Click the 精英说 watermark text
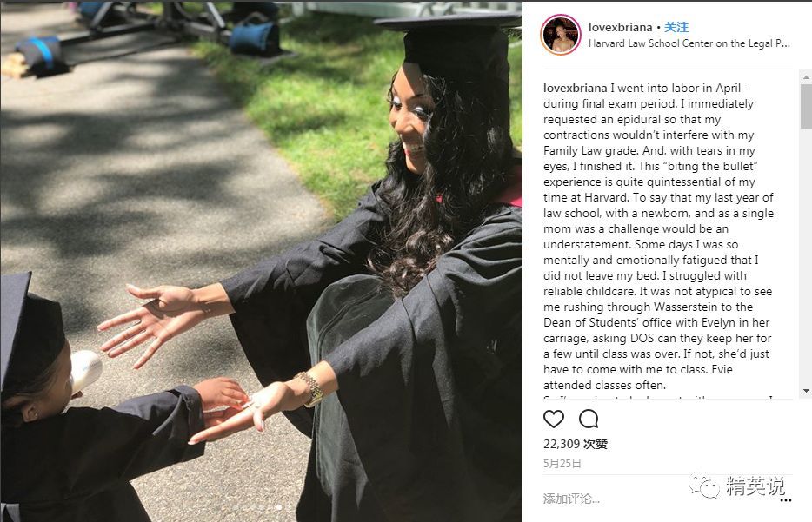This screenshot has height=522, width=812. (x=755, y=486)
